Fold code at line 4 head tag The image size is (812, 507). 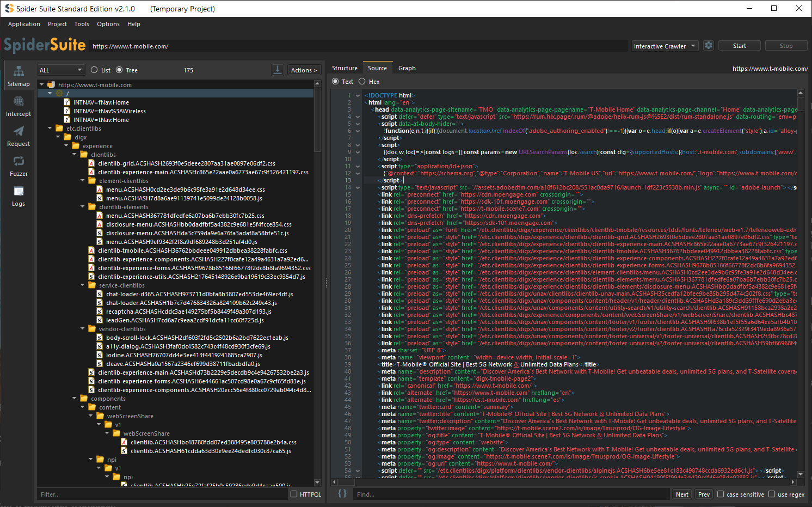click(358, 117)
